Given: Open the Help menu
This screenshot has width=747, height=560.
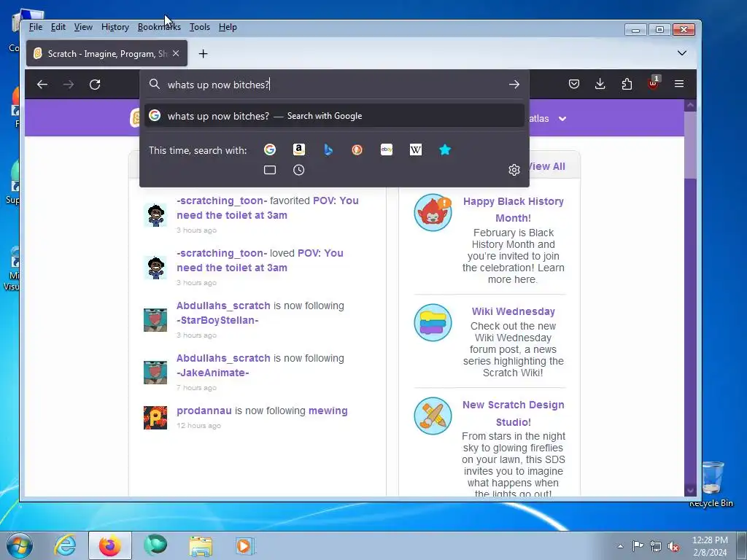Looking at the screenshot, I should [228, 27].
